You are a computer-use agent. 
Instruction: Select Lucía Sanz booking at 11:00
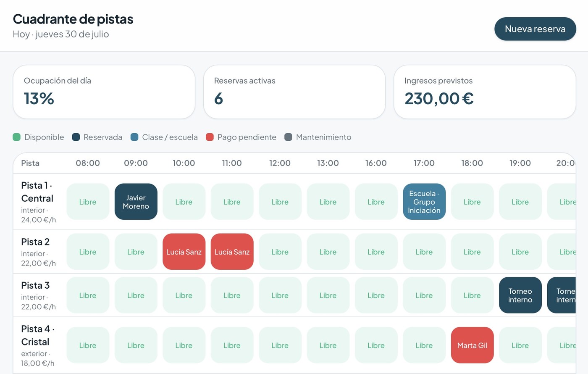click(232, 252)
